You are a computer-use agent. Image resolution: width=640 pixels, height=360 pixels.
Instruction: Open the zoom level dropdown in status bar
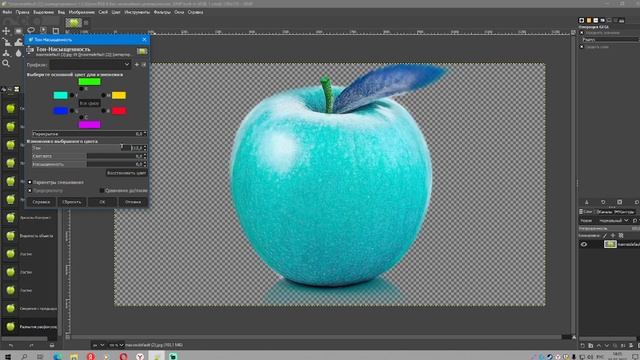click(116, 345)
